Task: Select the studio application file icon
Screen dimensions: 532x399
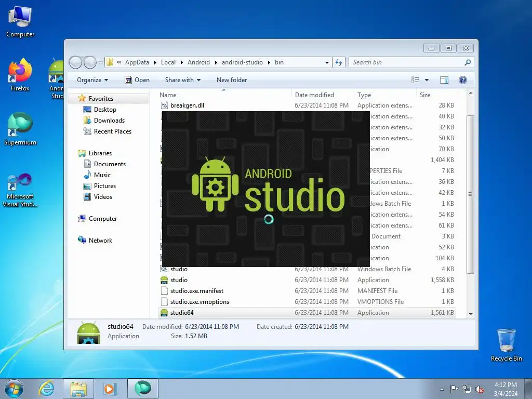Action: pyautogui.click(x=164, y=280)
